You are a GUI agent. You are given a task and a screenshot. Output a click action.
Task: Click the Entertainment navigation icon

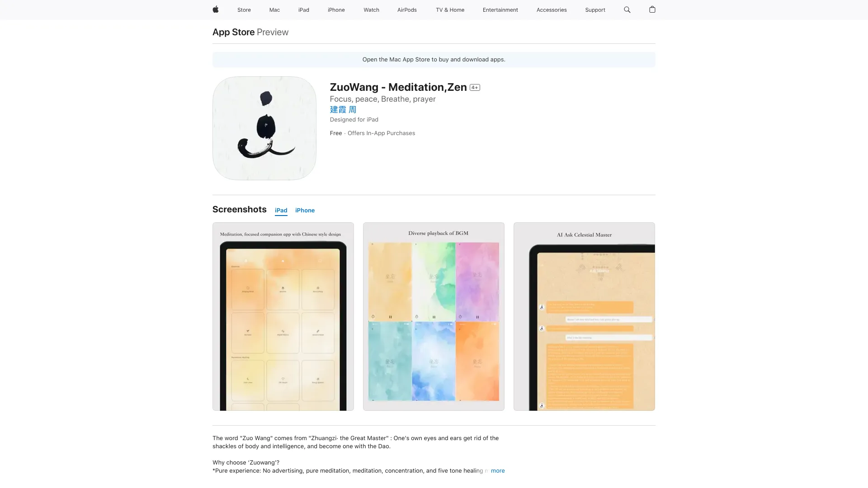(x=500, y=9)
